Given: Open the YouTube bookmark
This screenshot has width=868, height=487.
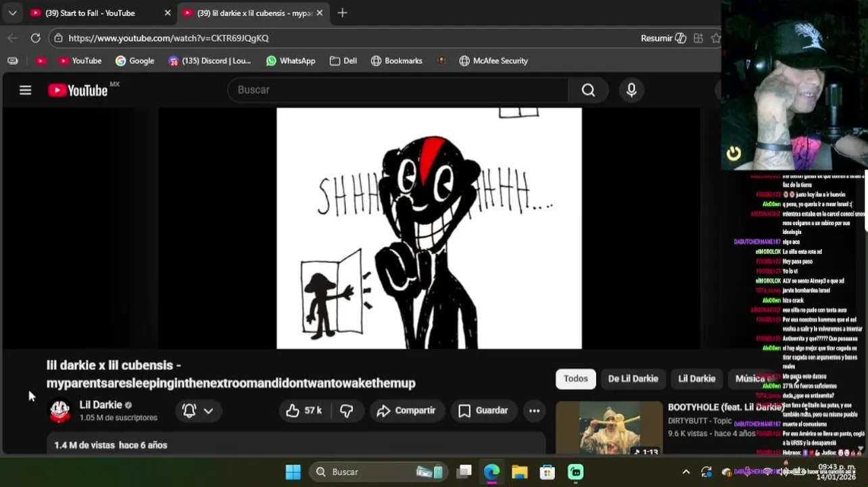Looking at the screenshot, I should point(80,61).
